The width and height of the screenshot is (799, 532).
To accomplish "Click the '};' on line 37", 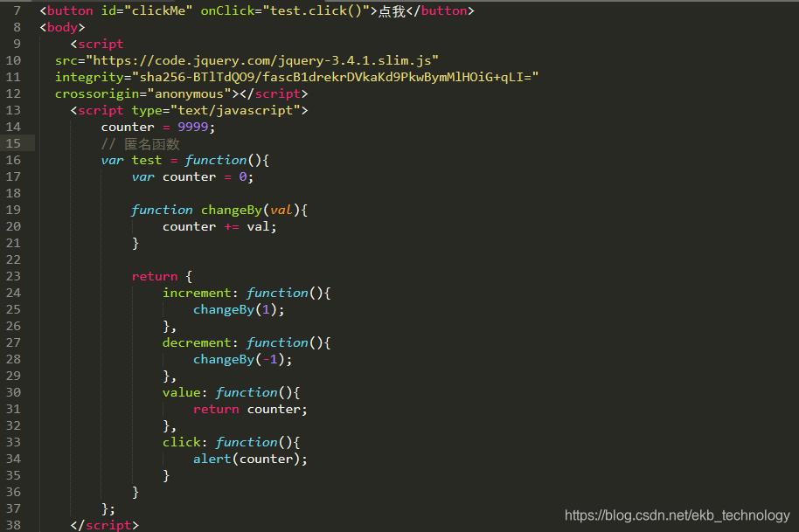I will tap(108, 509).
